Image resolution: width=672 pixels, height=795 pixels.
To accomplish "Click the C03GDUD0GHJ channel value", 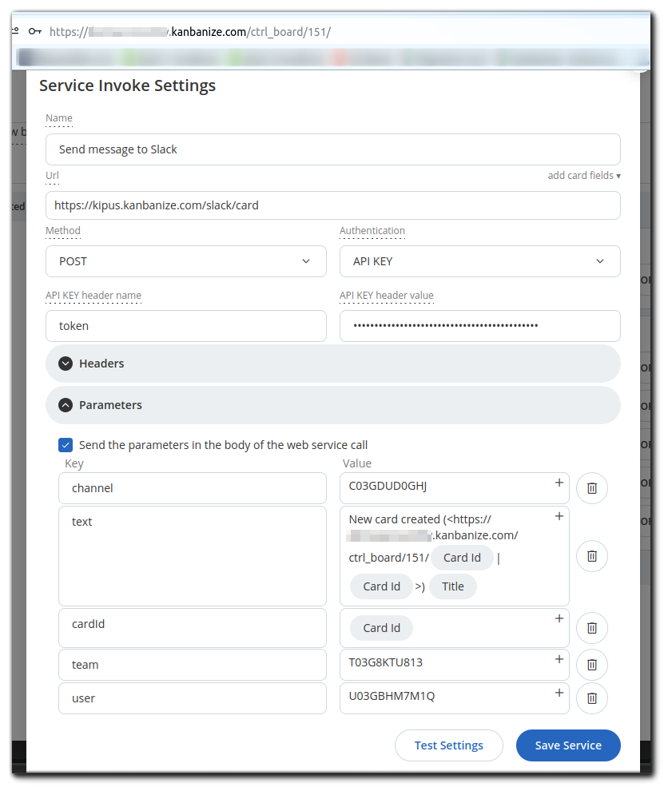I will click(x=388, y=486).
